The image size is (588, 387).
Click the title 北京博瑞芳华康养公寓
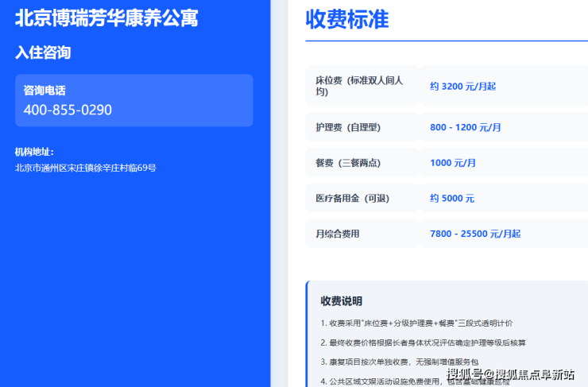[x=106, y=18]
